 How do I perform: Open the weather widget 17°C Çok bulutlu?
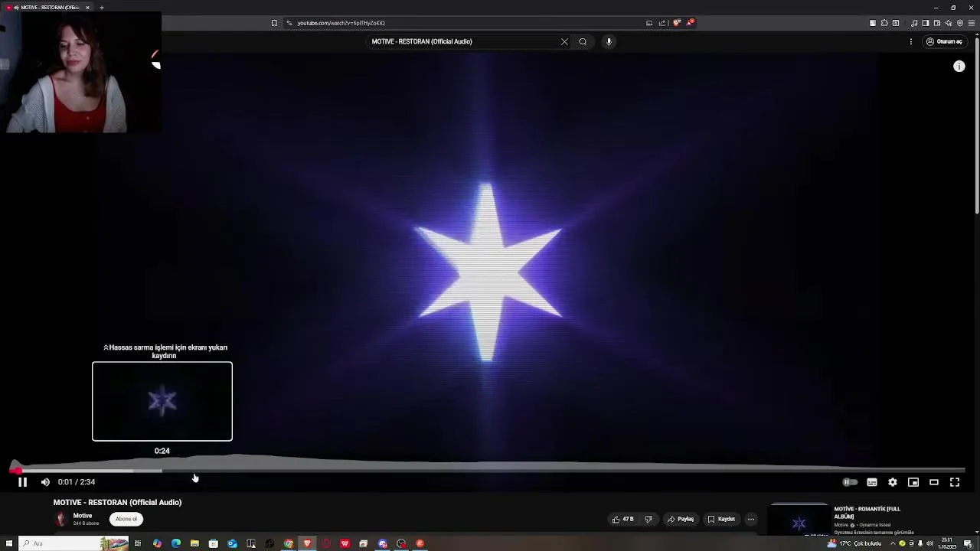(855, 544)
